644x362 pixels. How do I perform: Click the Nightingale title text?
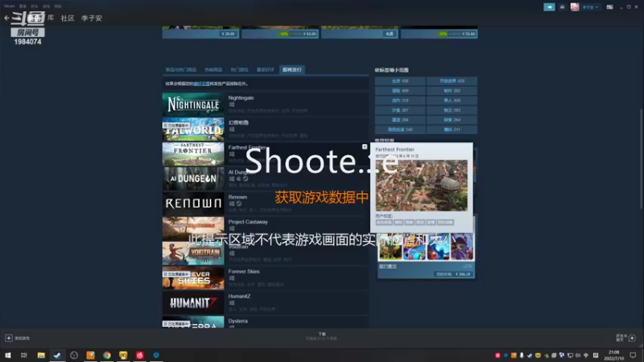[x=241, y=98]
